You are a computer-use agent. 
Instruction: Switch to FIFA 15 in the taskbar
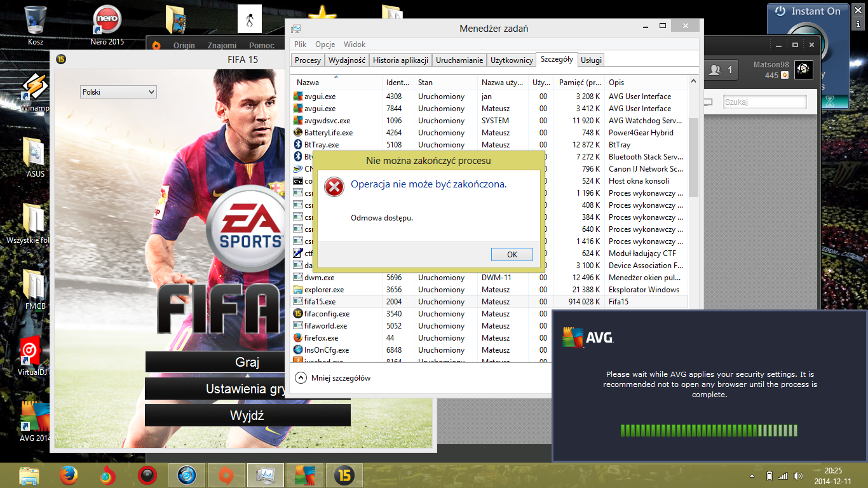pos(344,475)
